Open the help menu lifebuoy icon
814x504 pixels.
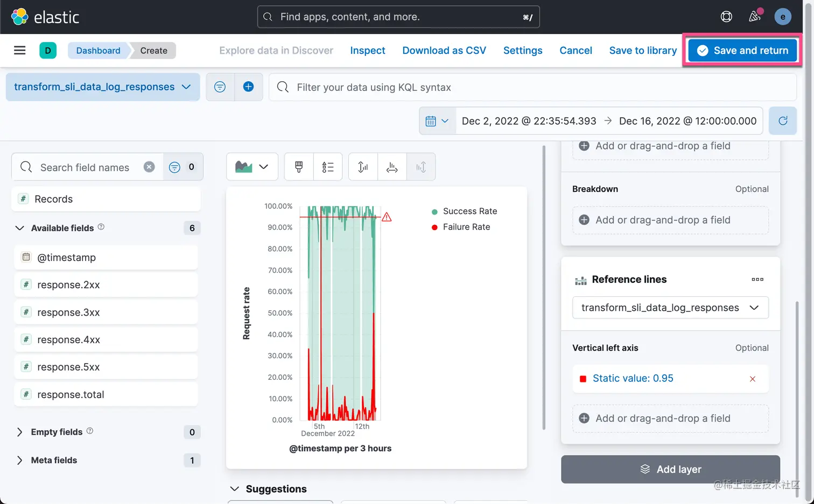[726, 17]
